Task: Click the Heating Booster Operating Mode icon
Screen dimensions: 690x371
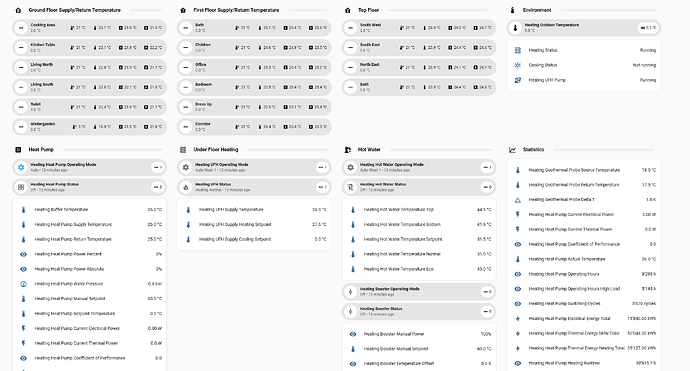Action: (350, 291)
